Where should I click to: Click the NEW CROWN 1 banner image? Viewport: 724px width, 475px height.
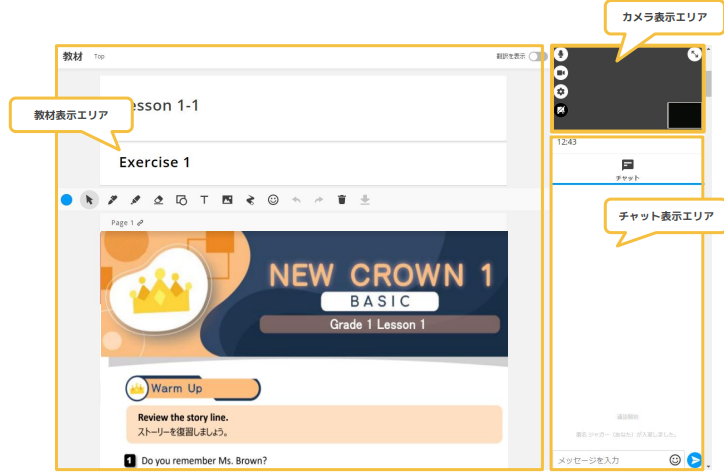pyautogui.click(x=304, y=294)
